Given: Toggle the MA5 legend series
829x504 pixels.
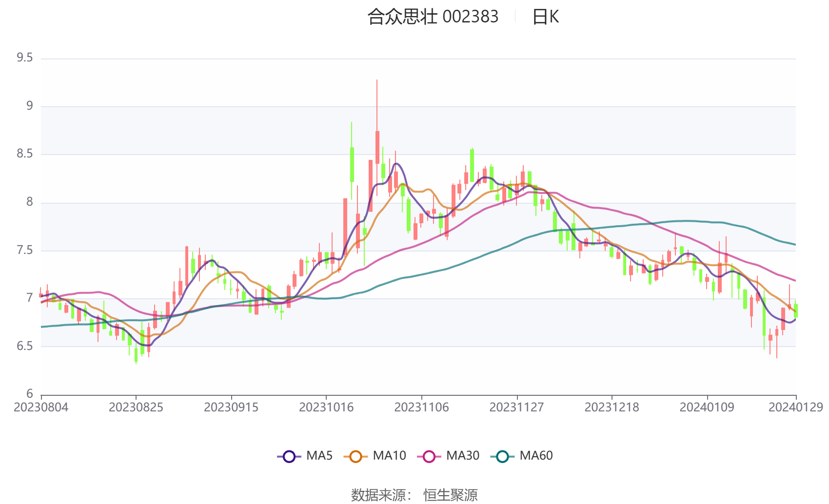Looking at the screenshot, I should pos(305,456).
